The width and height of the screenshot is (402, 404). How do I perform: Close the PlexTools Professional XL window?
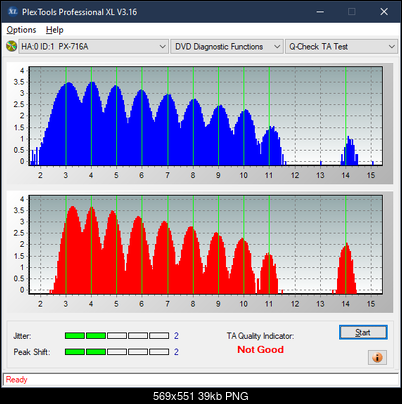tap(384, 12)
